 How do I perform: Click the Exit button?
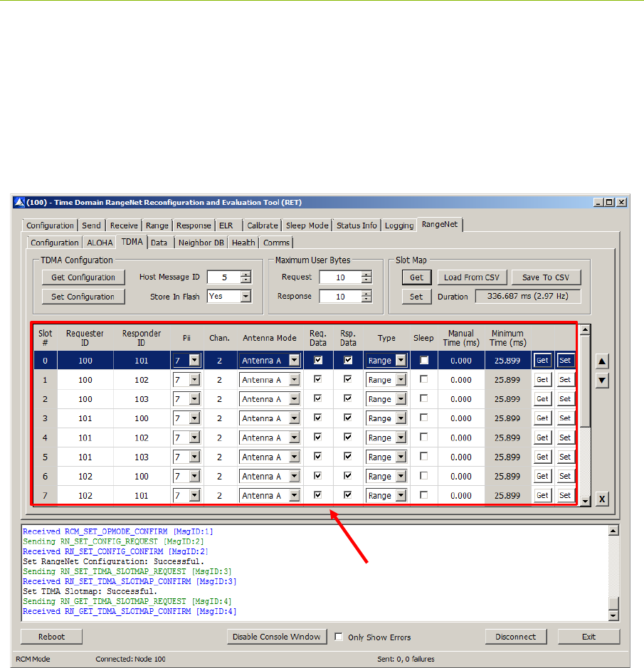[588, 637]
